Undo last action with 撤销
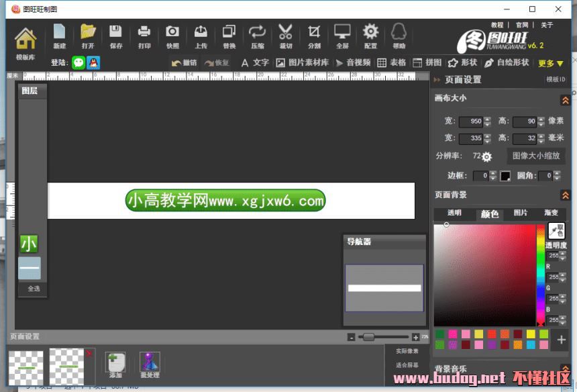The height and width of the screenshot is (392, 577). 185,63
